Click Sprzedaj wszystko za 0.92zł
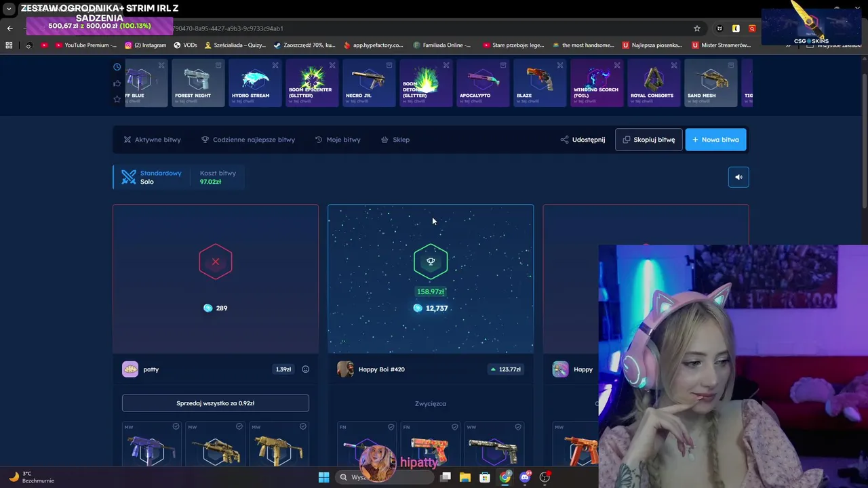The width and height of the screenshot is (868, 488). click(216, 403)
